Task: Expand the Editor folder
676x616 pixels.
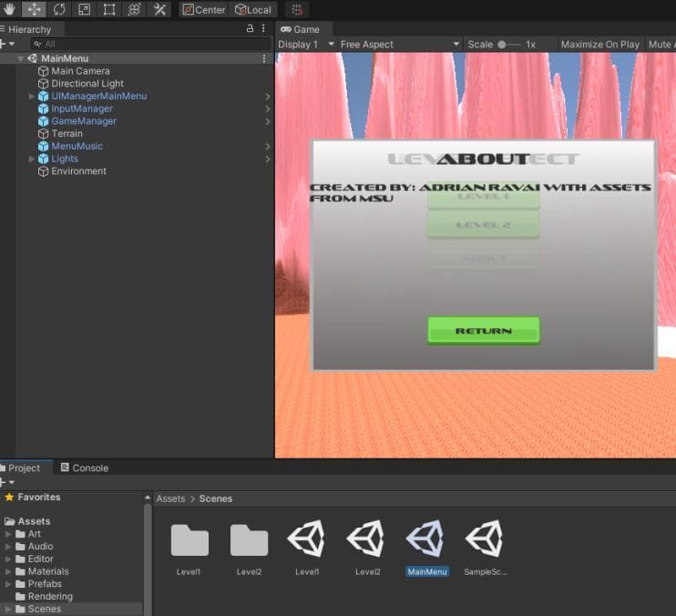Action: [x=8, y=559]
